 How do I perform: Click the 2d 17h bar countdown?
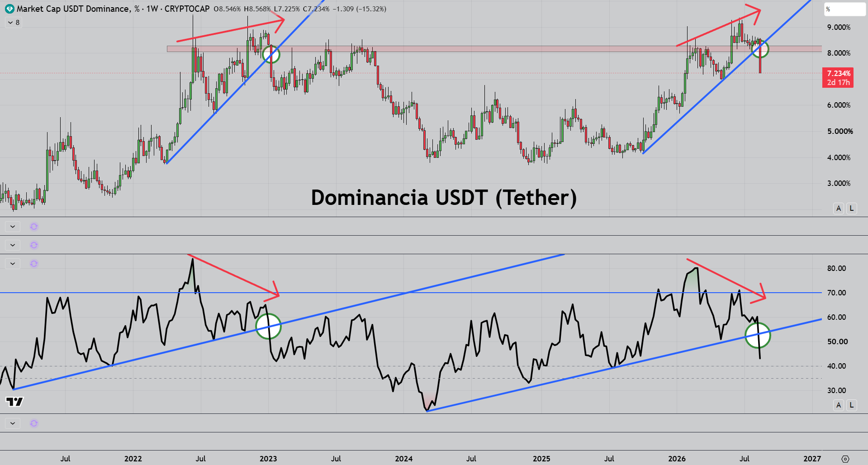point(839,82)
